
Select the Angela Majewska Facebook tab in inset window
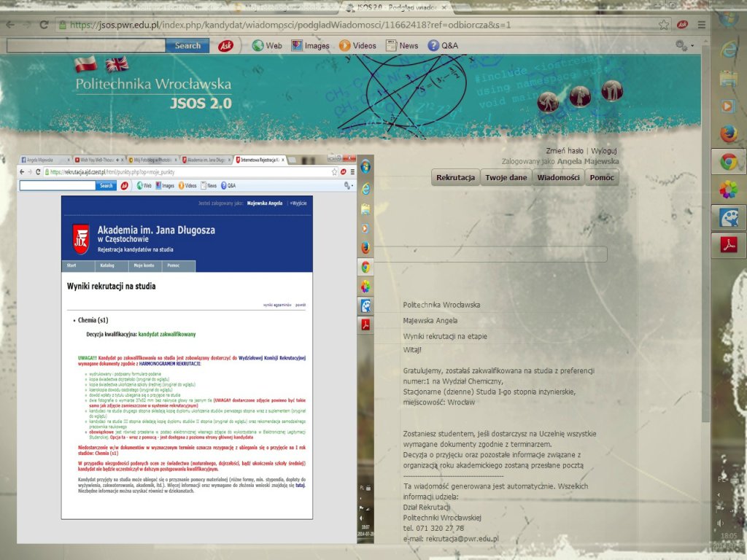(x=45, y=160)
